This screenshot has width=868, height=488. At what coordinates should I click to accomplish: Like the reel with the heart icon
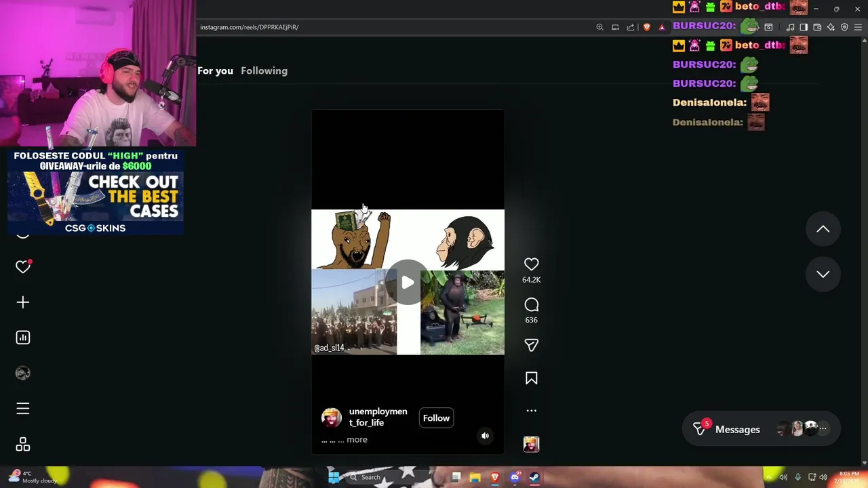tap(531, 264)
